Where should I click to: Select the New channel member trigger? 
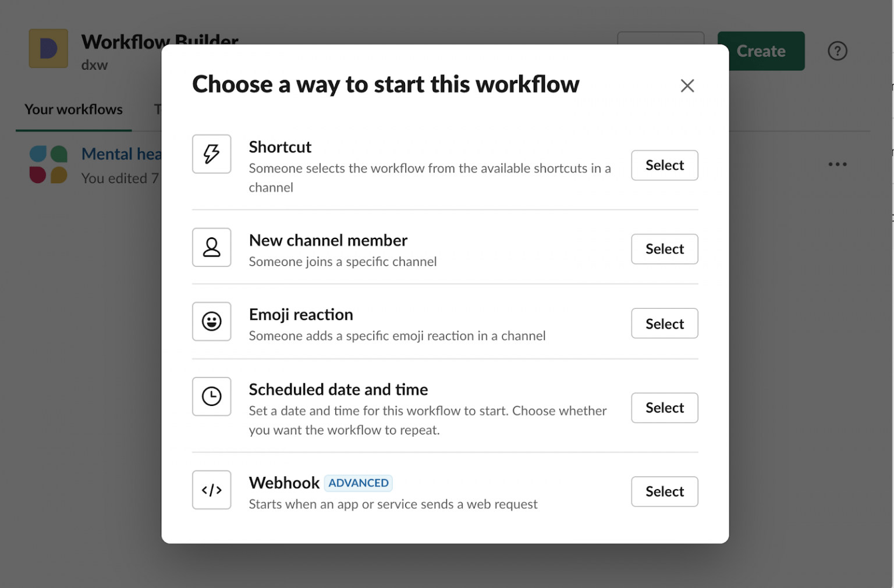pos(664,249)
